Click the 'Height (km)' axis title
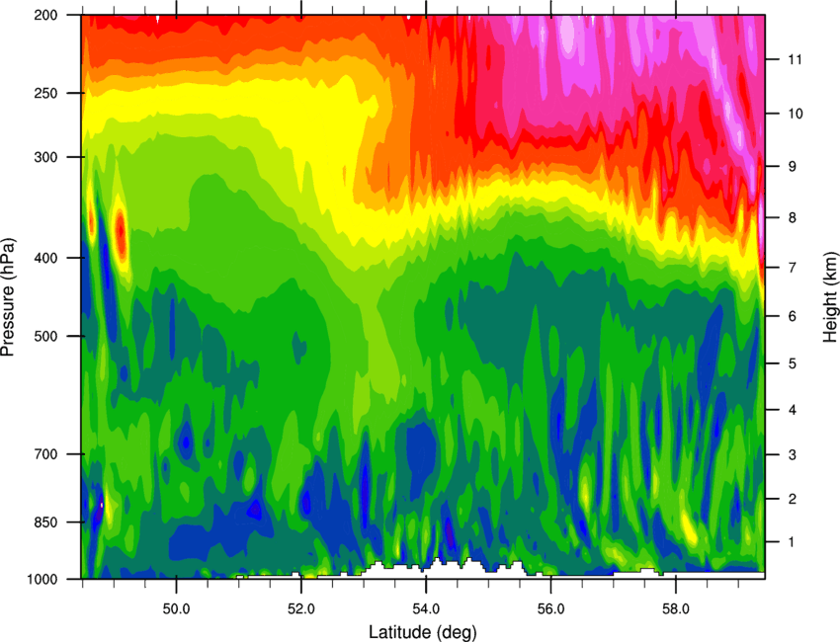The height and width of the screenshot is (642, 840). (x=830, y=297)
